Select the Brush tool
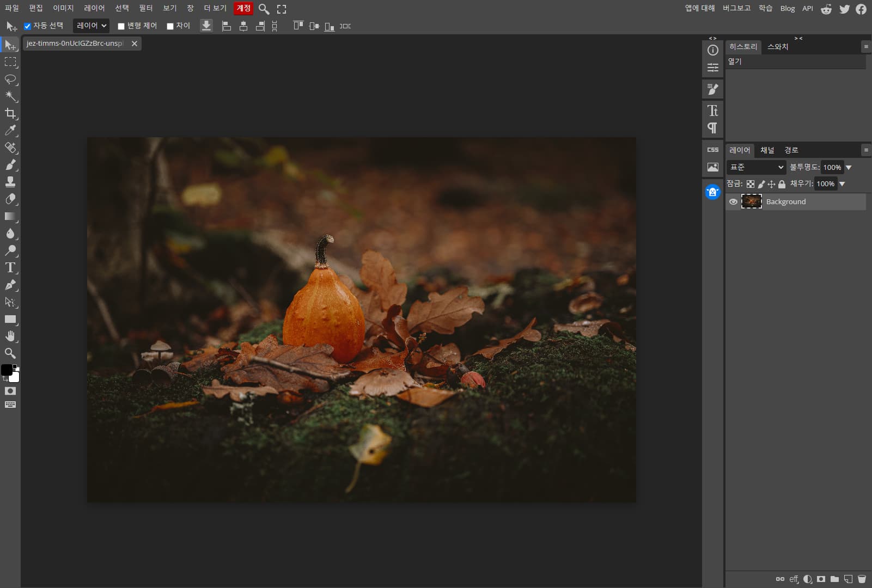Screen dimensions: 872x588 pyautogui.click(x=10, y=164)
